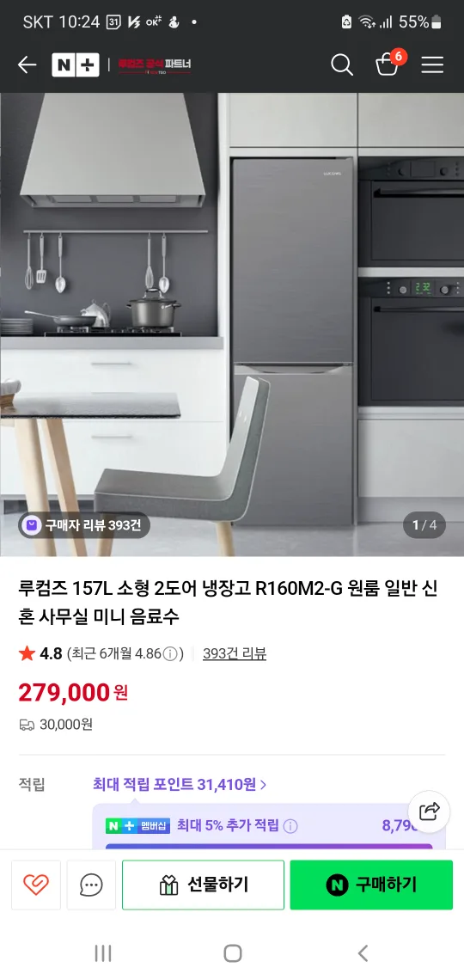Tap the 선물하기 gift button
This screenshot has width=464, height=980.
tap(203, 885)
